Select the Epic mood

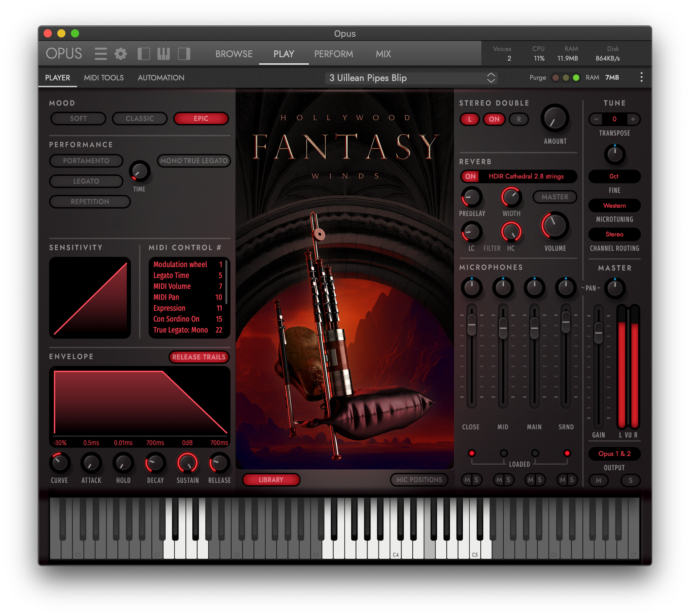click(x=201, y=119)
